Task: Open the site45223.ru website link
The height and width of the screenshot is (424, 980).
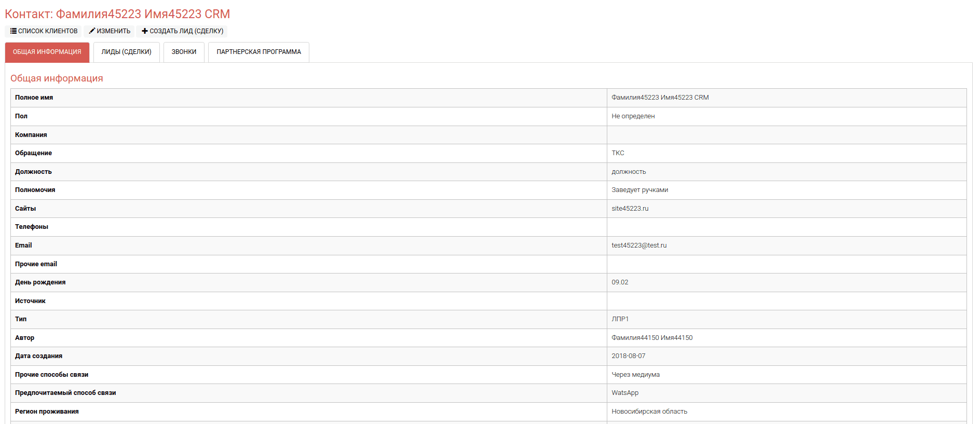Action: 630,209
